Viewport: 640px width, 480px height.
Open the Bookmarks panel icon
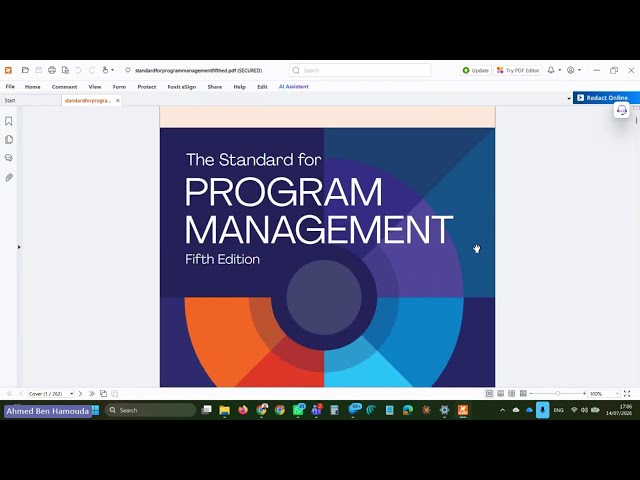[9, 121]
